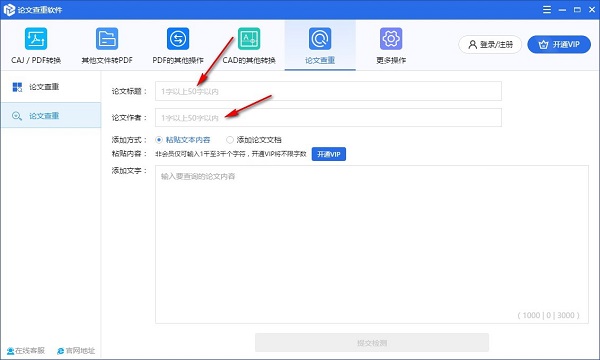Viewport: 600px width, 360px height.
Task: Click the 提交检测 button
Action: pos(372,343)
